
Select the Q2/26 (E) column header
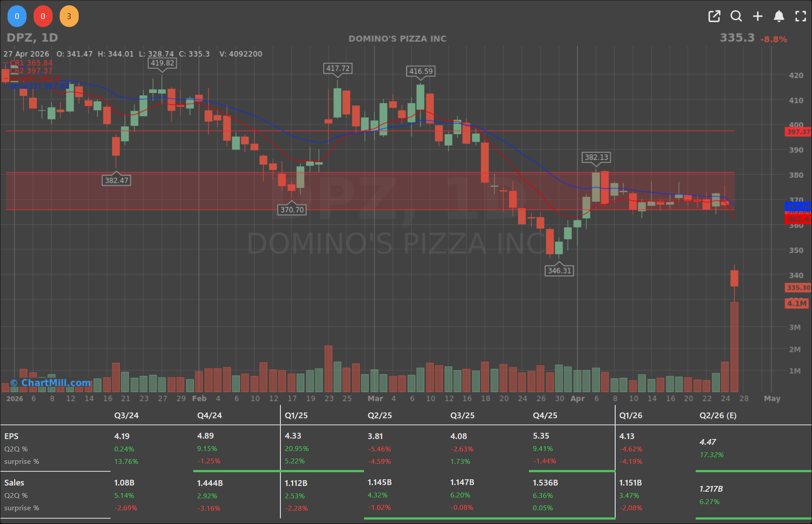(x=718, y=416)
